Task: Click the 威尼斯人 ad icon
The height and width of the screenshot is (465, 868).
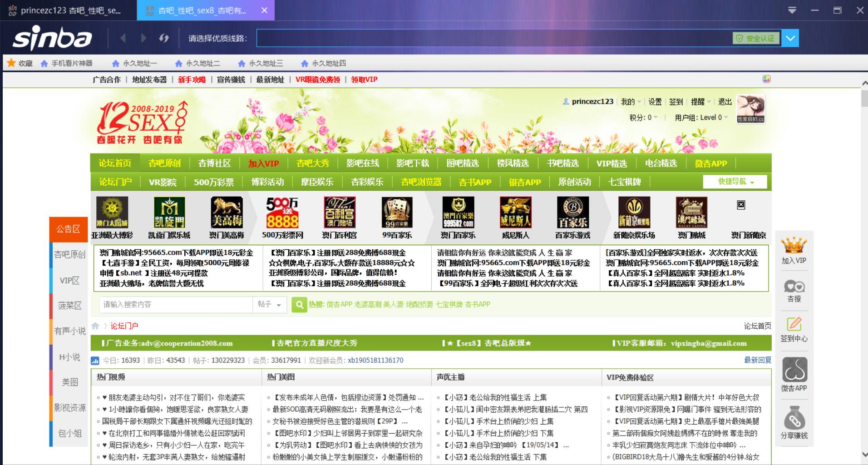Action: (515, 213)
